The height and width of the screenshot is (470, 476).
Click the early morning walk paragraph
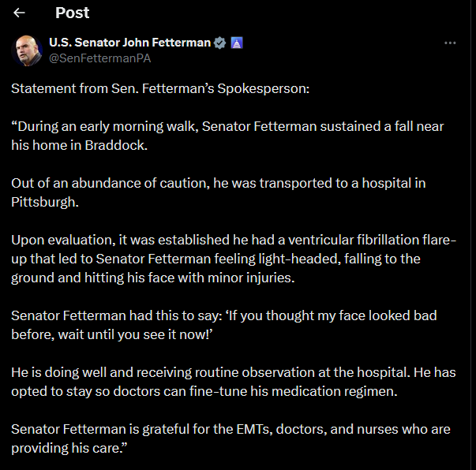(x=229, y=136)
